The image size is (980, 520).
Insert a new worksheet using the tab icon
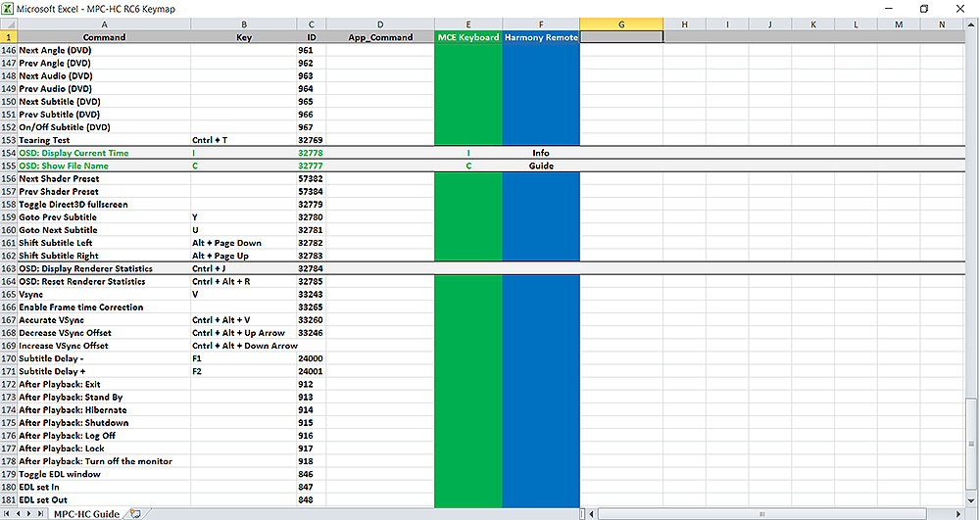(135, 514)
